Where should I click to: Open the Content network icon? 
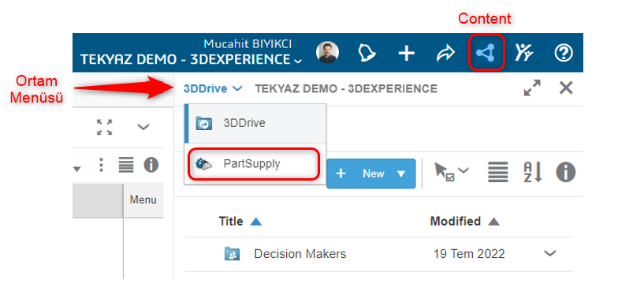pos(486,53)
